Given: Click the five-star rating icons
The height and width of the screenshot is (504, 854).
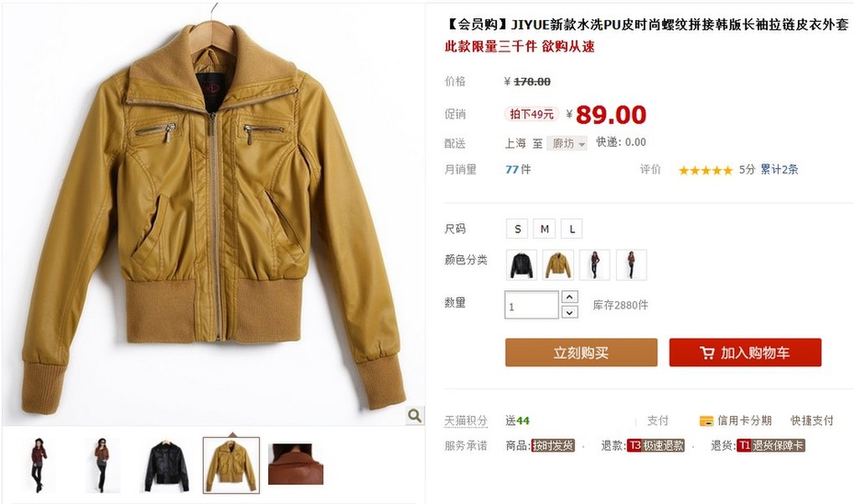Looking at the screenshot, I should tap(705, 171).
